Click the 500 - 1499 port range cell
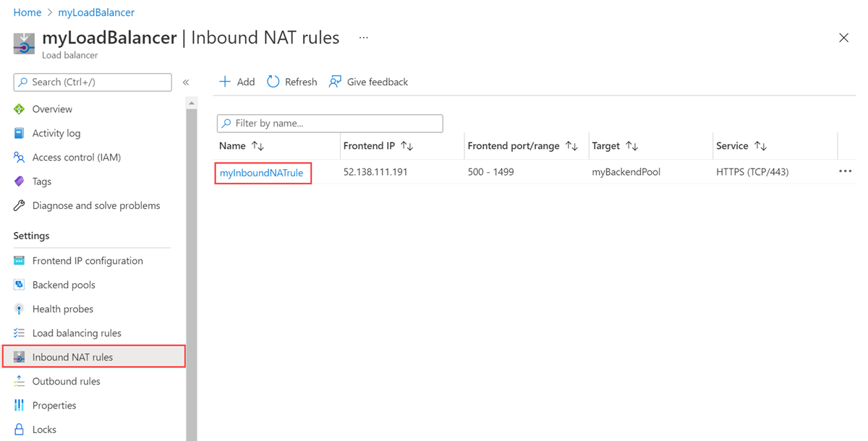The image size is (868, 441). click(x=491, y=172)
